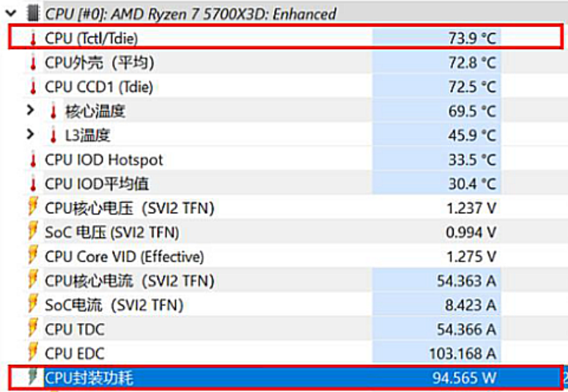This screenshot has width=568, height=392.
Task: Click the lightning icon beside CPU TDC
Action: [32, 329]
